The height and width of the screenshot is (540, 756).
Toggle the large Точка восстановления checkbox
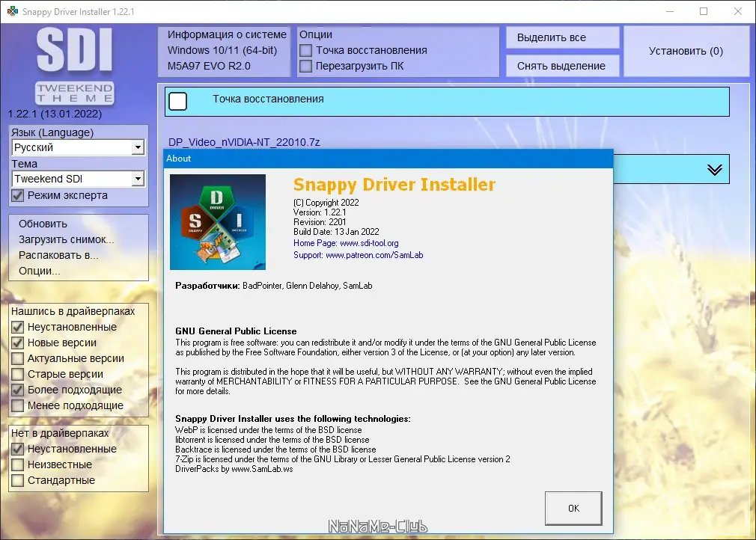tap(177, 100)
